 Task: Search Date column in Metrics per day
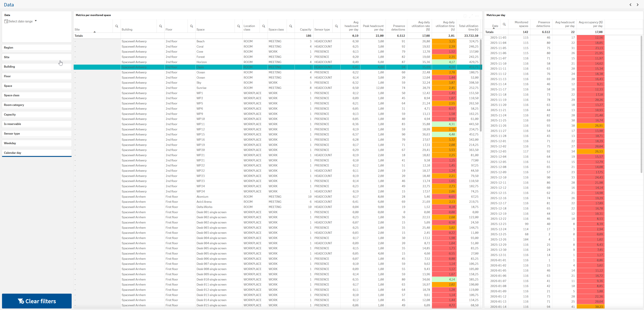(504, 24)
